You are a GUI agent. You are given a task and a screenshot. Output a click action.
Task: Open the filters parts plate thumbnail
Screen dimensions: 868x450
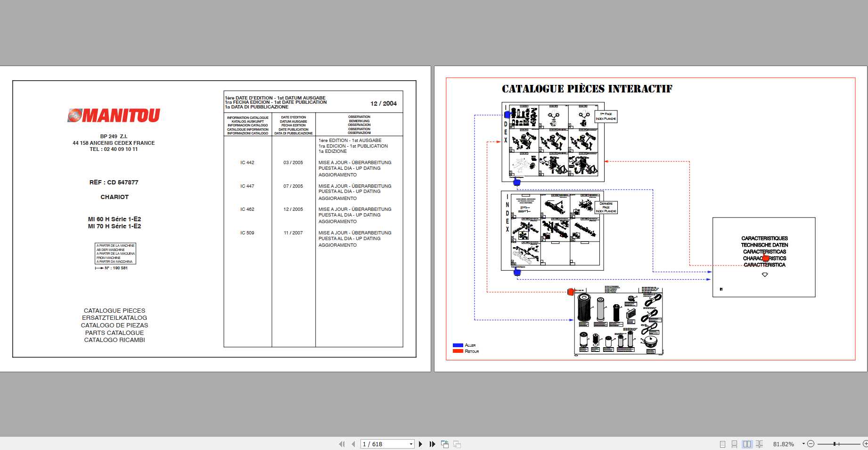click(x=619, y=321)
